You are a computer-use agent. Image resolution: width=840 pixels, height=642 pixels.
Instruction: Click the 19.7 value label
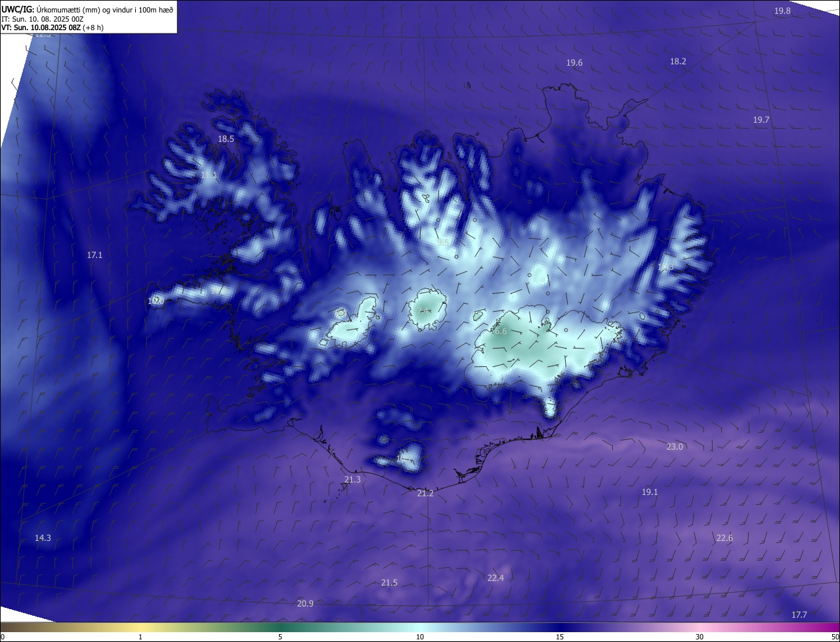pos(761,119)
